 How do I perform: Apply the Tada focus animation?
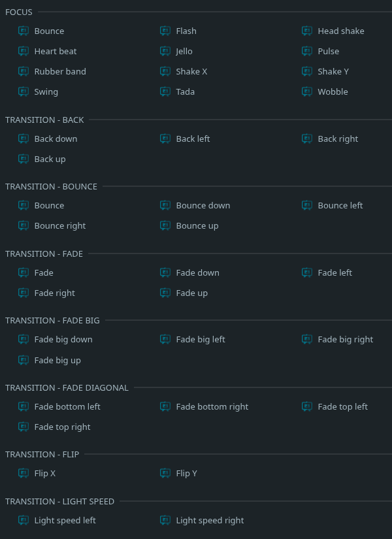(x=186, y=91)
